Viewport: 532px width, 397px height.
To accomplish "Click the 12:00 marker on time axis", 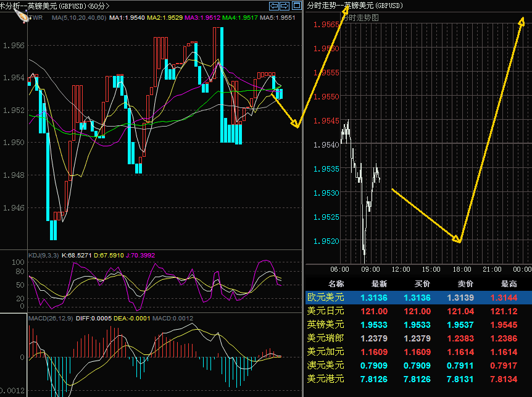I will (x=401, y=270).
